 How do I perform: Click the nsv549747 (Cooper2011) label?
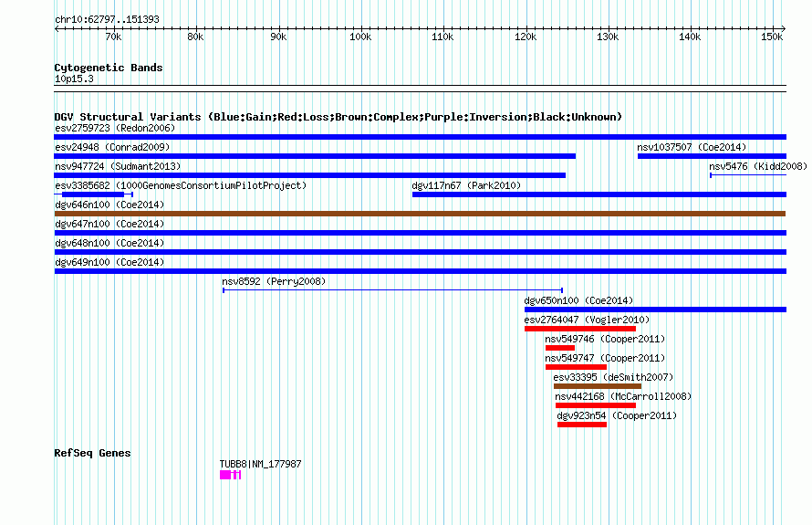click(x=605, y=358)
